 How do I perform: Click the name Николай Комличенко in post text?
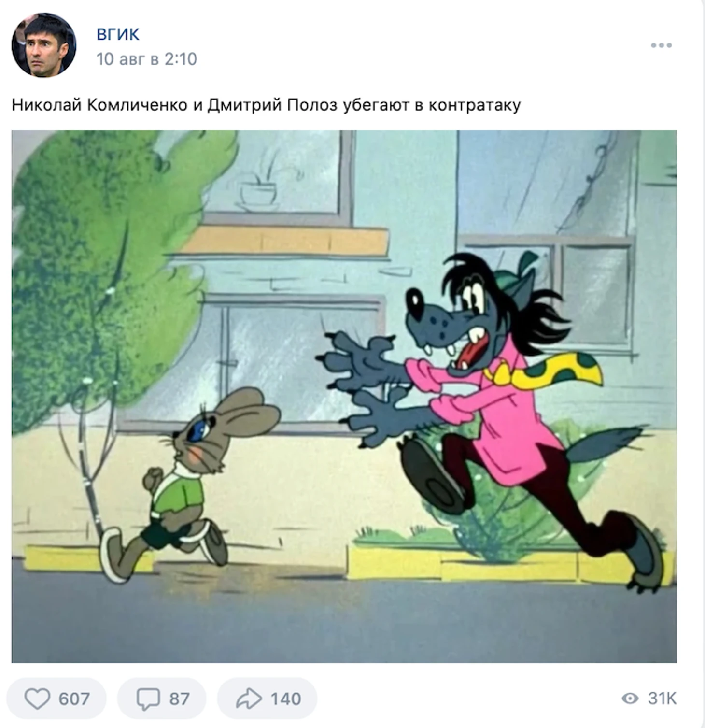click(x=99, y=105)
